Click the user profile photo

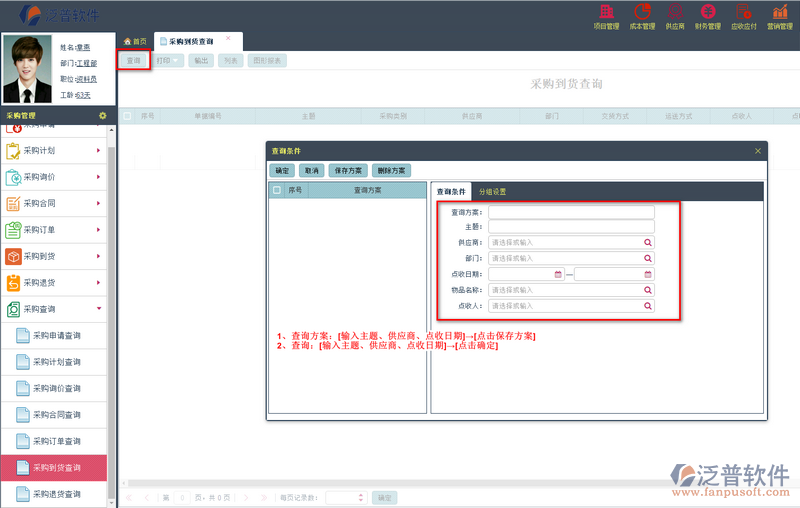28,69
